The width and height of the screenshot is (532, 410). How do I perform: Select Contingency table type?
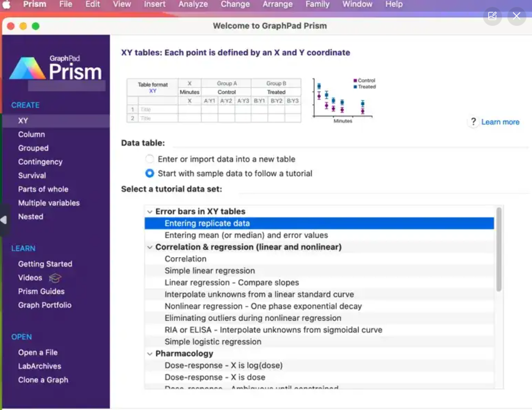(41, 162)
